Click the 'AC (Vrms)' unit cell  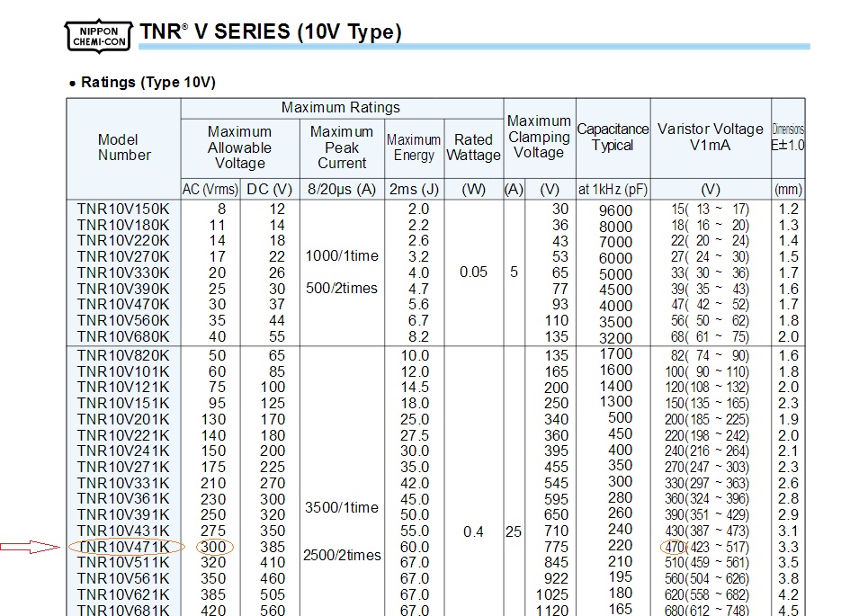[x=210, y=190]
